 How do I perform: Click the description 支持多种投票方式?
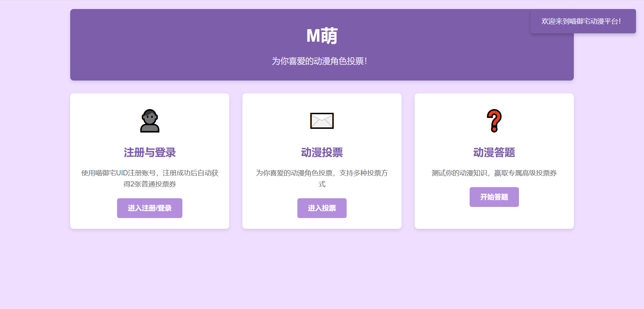pyautogui.click(x=363, y=173)
